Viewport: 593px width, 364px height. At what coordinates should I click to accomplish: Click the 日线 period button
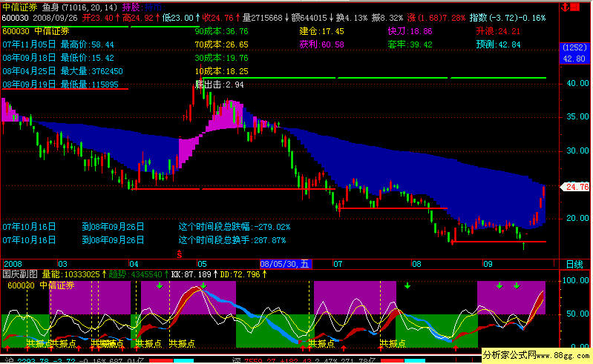tap(574, 265)
